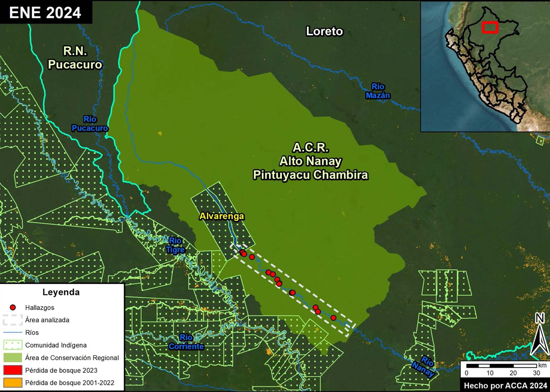Click the Hecho por ACCA 2024 credit

[504, 385]
